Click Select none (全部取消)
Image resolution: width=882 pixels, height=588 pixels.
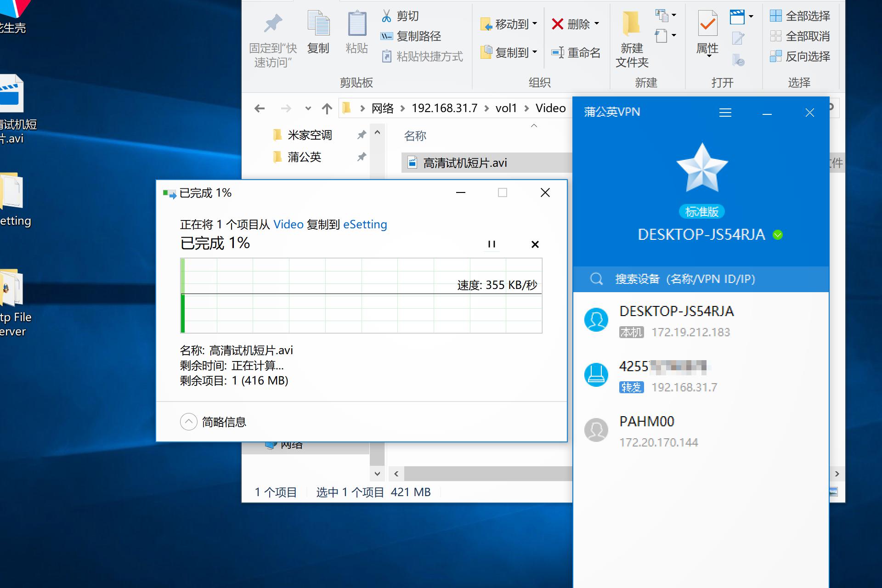click(800, 36)
